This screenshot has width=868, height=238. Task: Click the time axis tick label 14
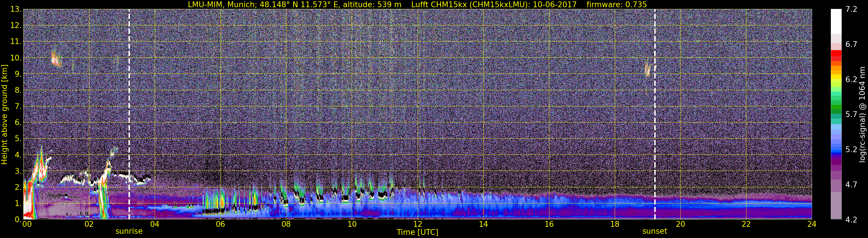click(483, 224)
